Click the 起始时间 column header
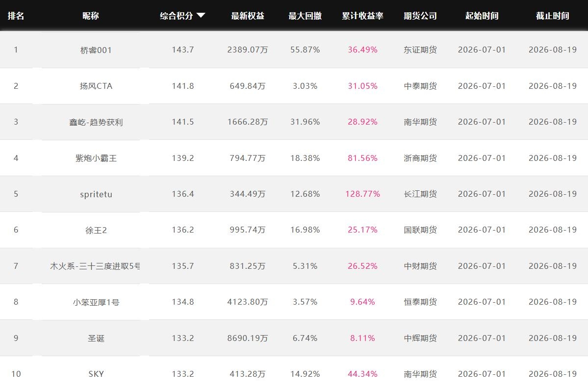 482,16
